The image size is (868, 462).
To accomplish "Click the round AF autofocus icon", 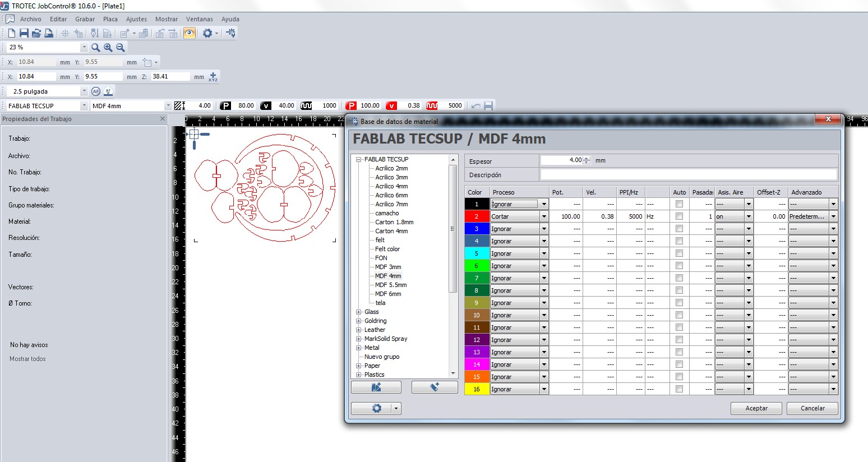I will coord(96,91).
